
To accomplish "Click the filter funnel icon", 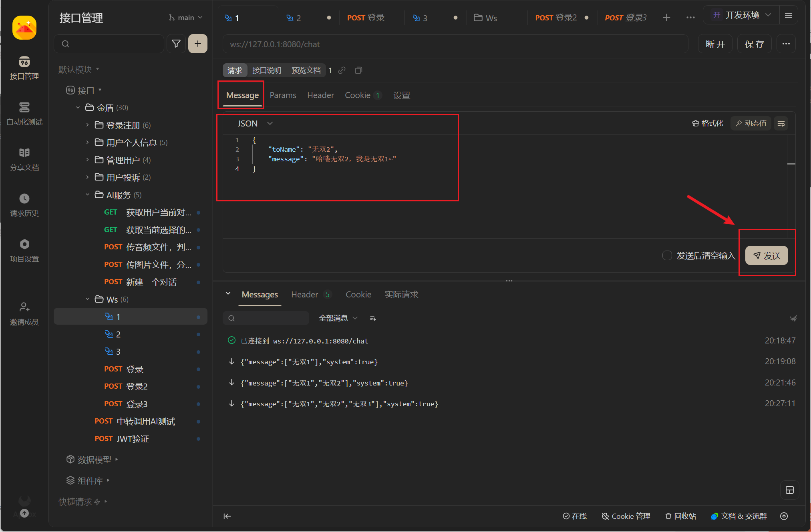I will pyautogui.click(x=176, y=44).
